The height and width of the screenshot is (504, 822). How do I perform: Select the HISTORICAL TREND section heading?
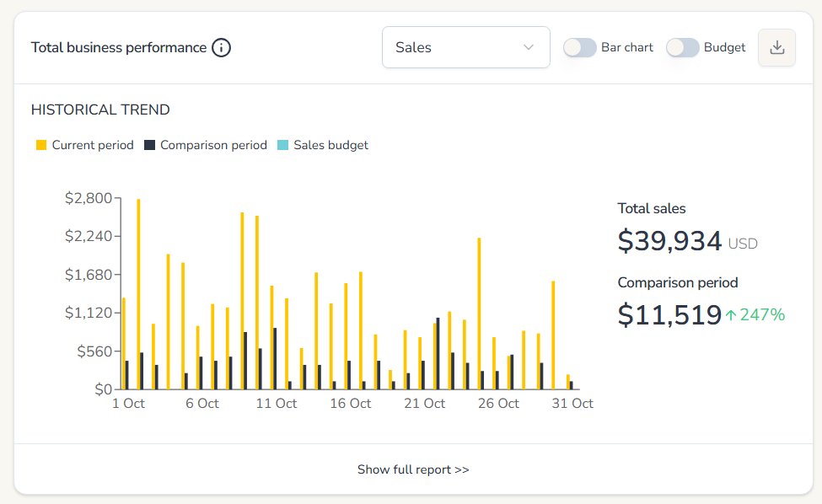tap(99, 110)
